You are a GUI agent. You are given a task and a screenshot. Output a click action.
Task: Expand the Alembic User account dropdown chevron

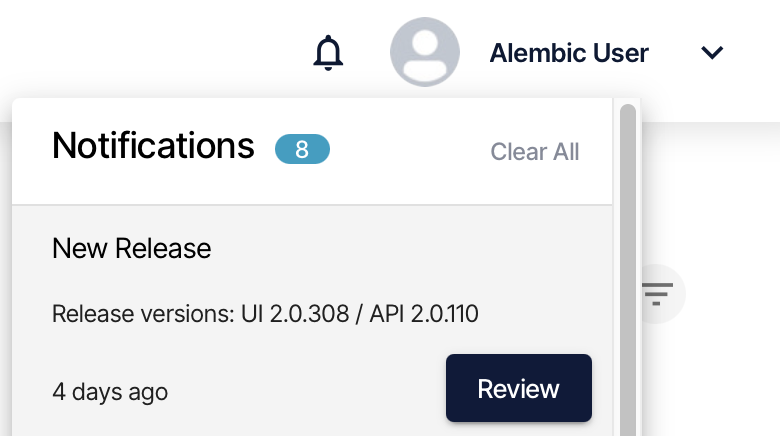pos(712,52)
